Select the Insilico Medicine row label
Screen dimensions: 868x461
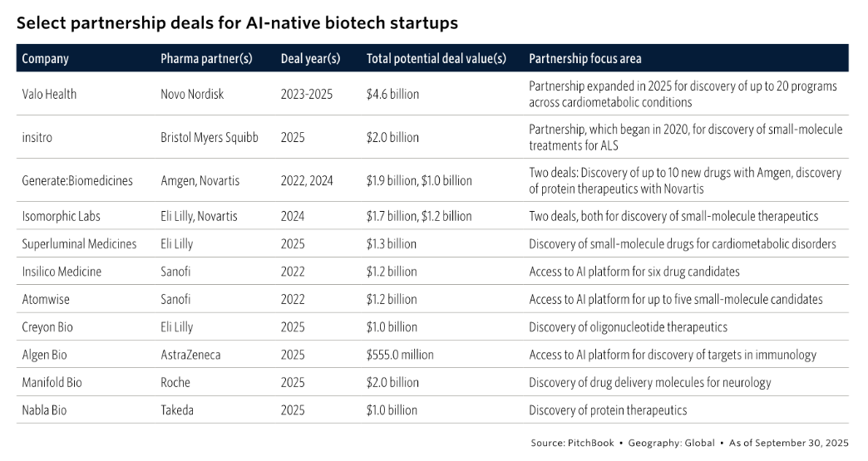62,272
